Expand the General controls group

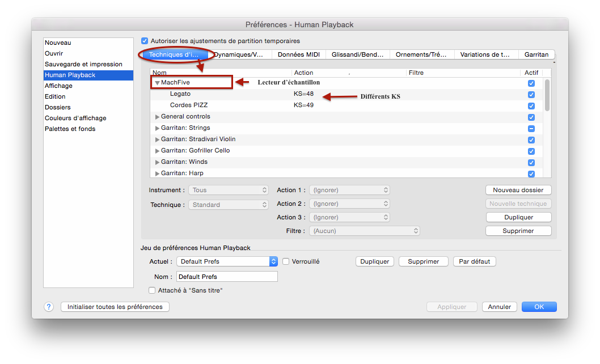[157, 117]
